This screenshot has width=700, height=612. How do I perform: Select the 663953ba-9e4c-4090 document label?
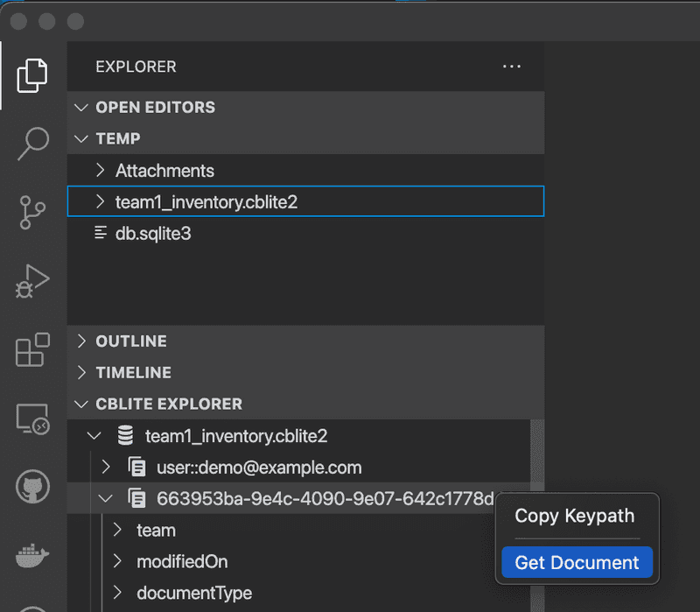tap(325, 498)
